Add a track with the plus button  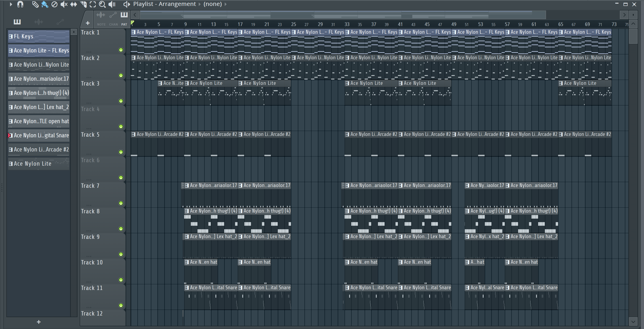coord(88,23)
